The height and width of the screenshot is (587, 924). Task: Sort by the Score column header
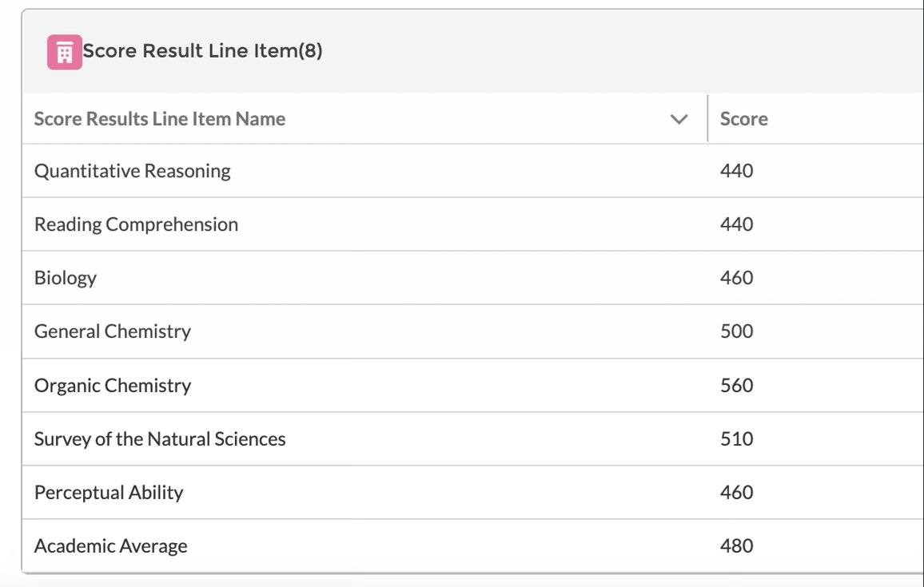[743, 119]
